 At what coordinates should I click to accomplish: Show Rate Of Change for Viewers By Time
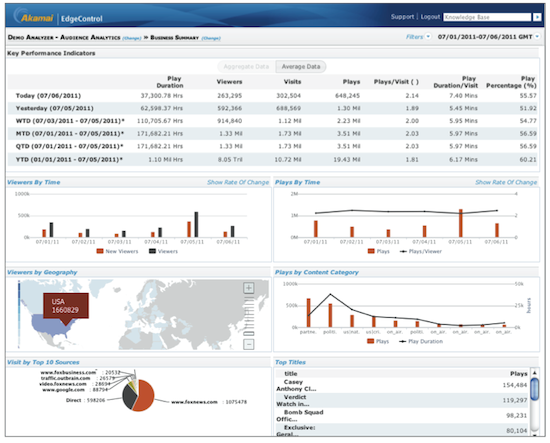pos(238,182)
